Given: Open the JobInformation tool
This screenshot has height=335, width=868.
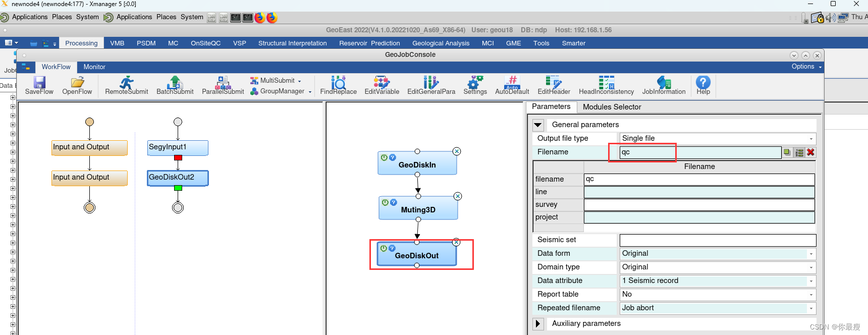Looking at the screenshot, I should point(664,82).
